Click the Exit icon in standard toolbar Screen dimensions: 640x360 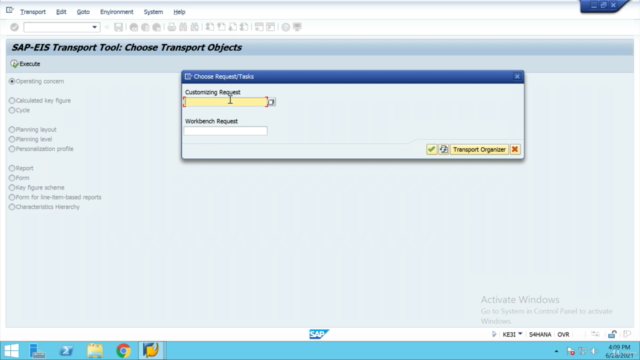coord(145,27)
